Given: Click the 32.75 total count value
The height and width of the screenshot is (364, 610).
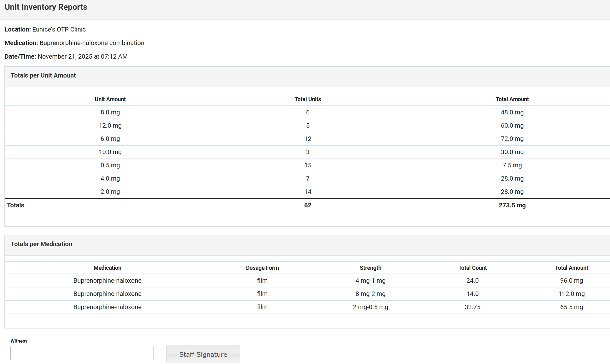Looking at the screenshot, I should pos(472,307).
